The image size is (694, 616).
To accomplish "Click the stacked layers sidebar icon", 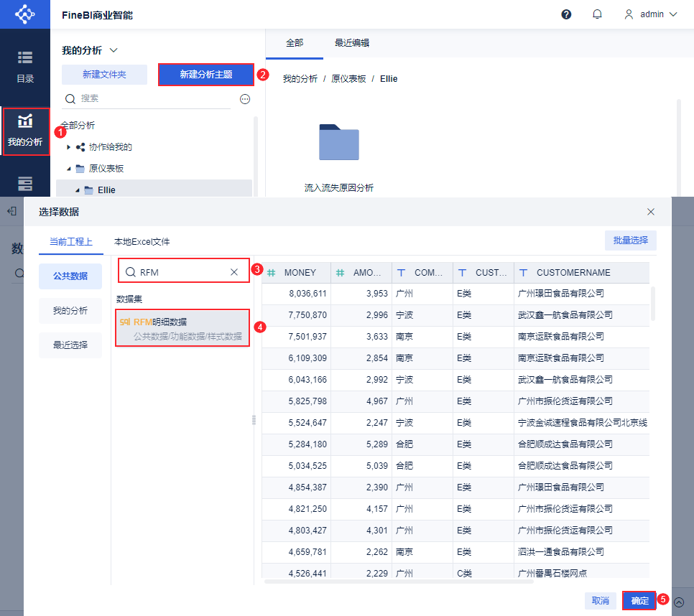I will coord(25,184).
